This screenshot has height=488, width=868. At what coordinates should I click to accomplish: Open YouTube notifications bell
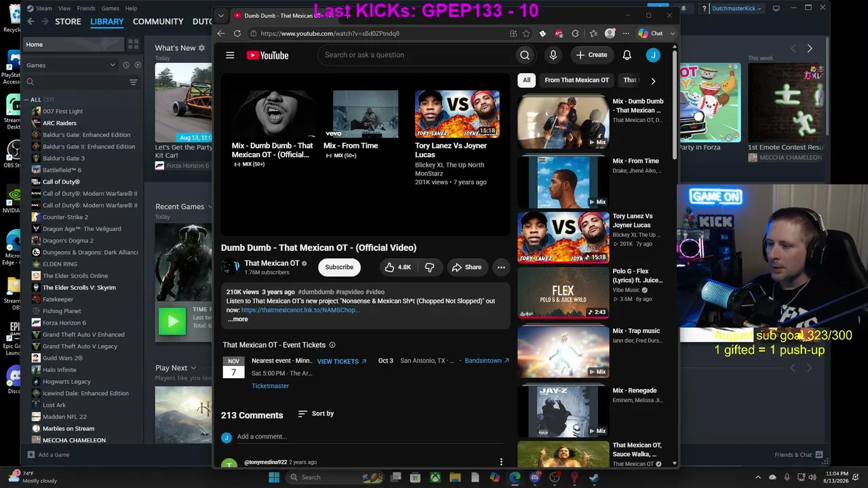[627, 55]
